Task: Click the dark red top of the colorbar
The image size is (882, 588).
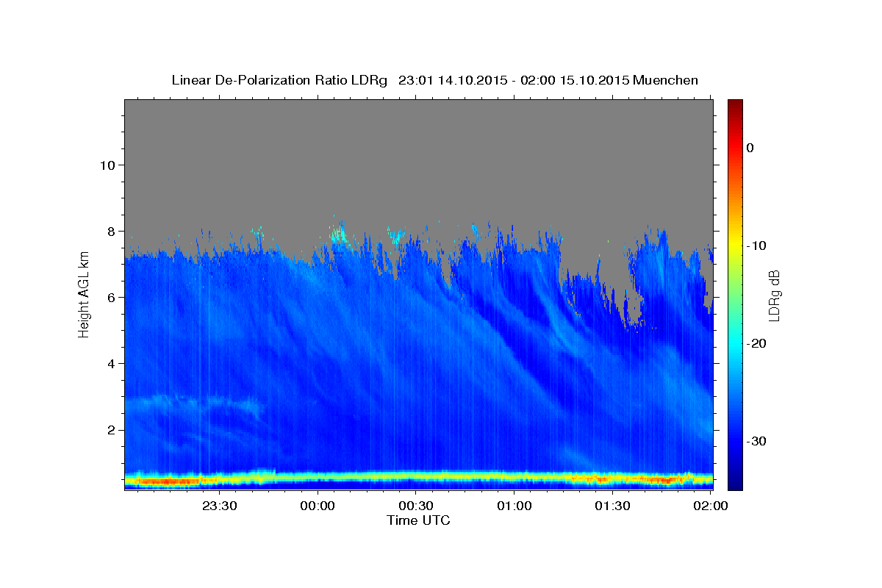Action: (735, 105)
